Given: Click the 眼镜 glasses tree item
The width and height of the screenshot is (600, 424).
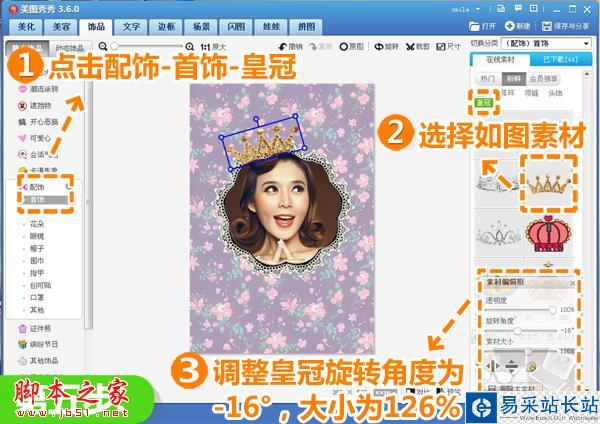Looking at the screenshot, I should 37,236.
